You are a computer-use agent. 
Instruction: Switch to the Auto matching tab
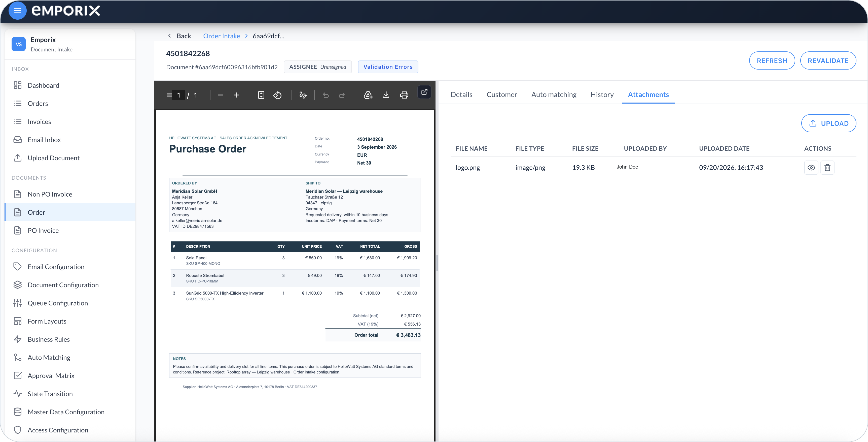554,94
